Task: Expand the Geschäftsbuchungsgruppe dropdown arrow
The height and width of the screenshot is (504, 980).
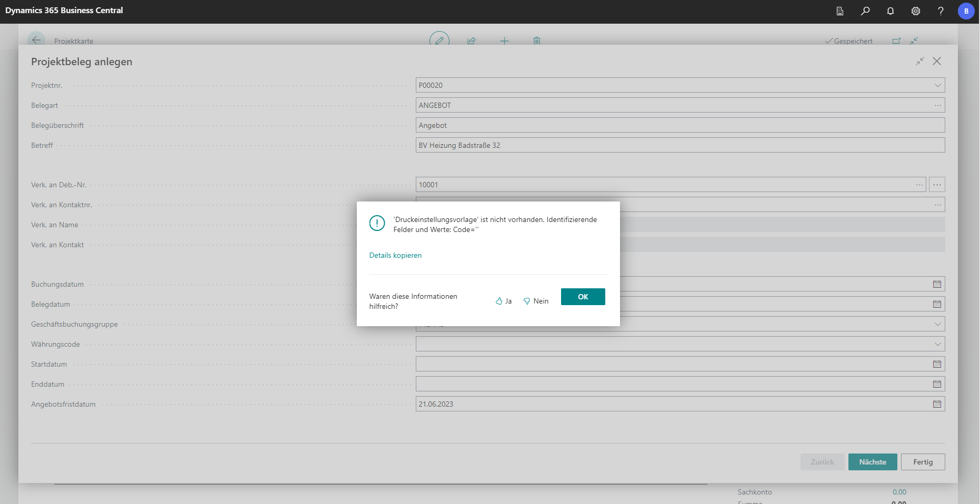Action: pos(937,324)
